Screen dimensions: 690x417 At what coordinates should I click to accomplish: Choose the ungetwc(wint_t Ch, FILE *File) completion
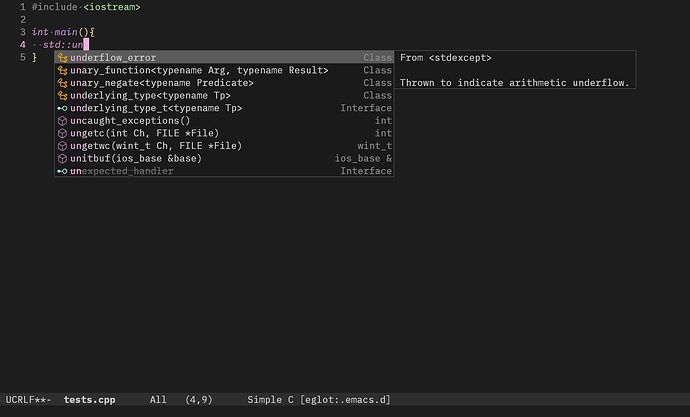point(224,146)
